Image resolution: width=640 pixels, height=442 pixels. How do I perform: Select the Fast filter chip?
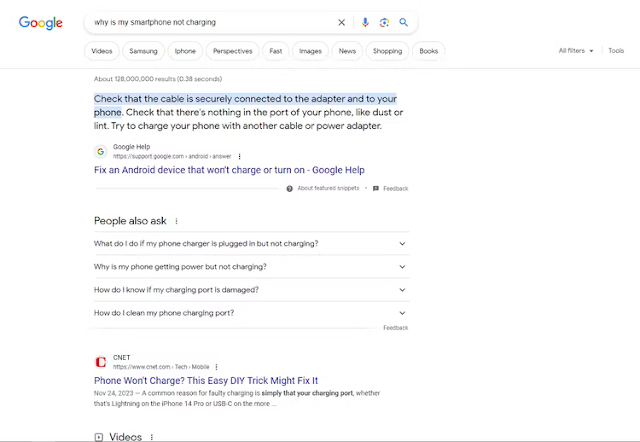click(x=276, y=51)
